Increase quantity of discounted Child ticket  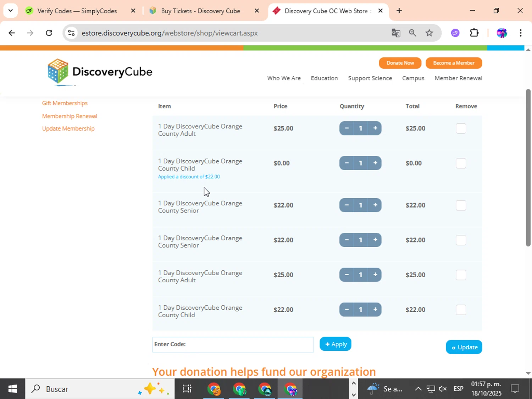375,163
